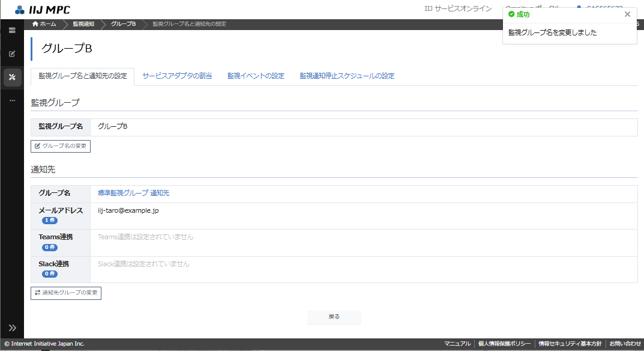Screen dimensions: 644x351
Task: Click the 監視グループ名を変更しました message
Action: [552, 32]
